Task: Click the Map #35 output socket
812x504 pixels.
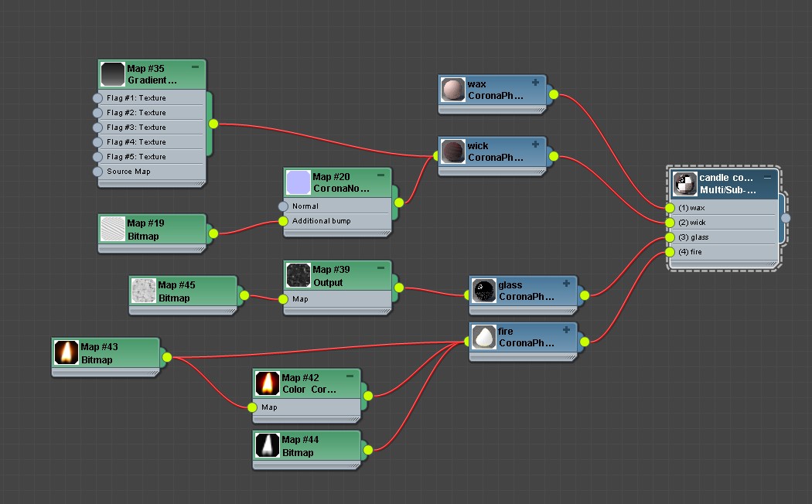Action: pyautogui.click(x=213, y=124)
